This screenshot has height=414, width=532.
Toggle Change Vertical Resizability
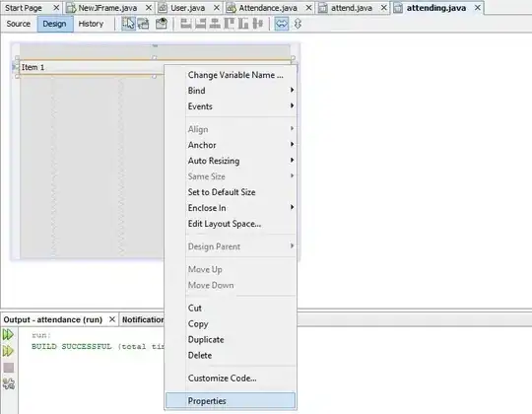coord(298,24)
